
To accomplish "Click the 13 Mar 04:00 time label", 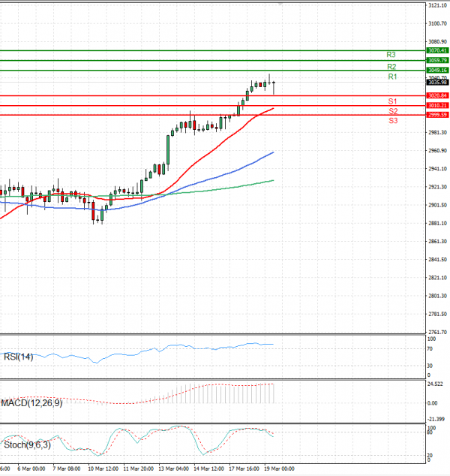I will (174, 468).
